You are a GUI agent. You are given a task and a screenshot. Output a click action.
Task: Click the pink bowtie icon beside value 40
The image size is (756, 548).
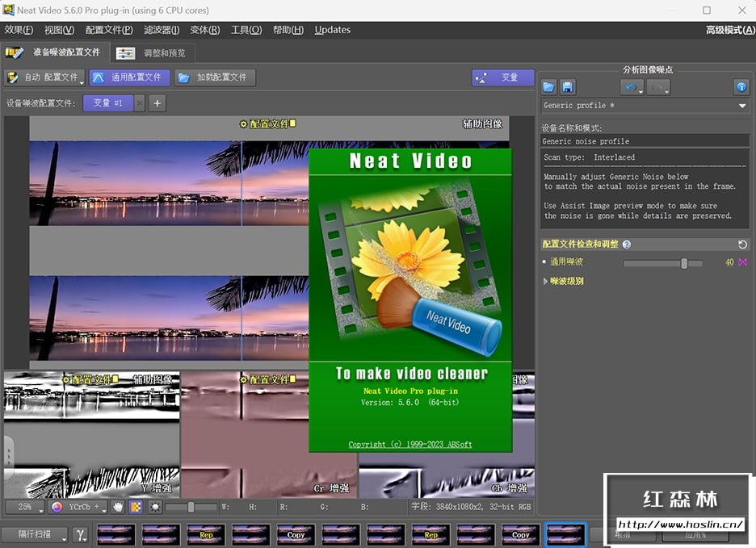(x=742, y=262)
